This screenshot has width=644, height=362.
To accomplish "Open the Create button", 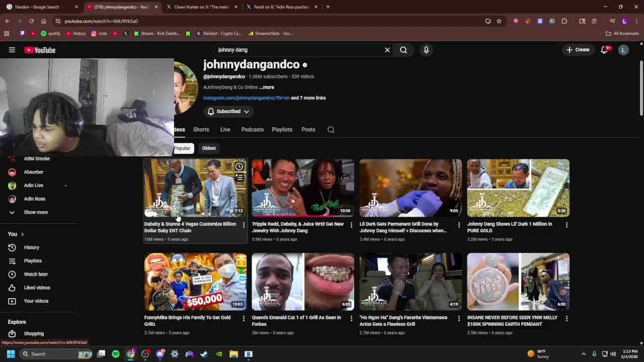I will click(x=578, y=50).
